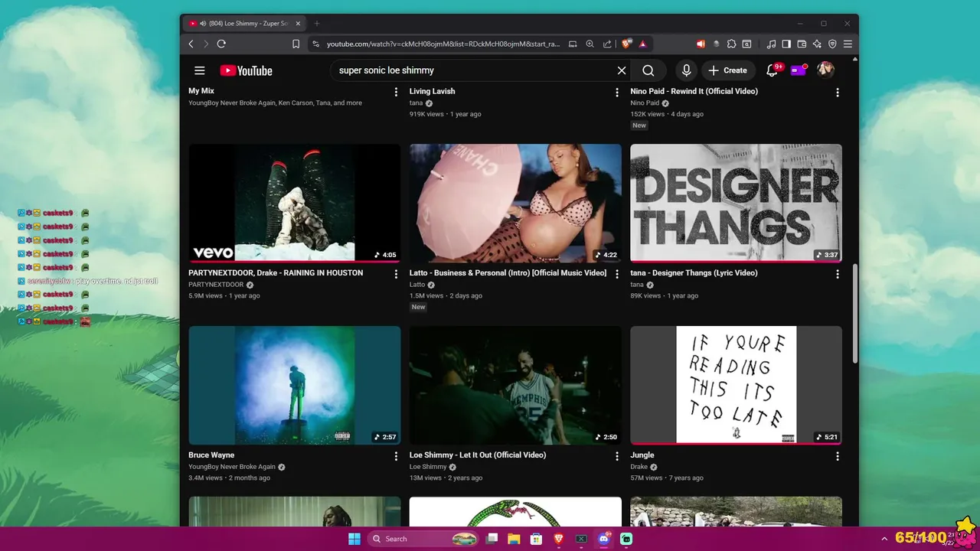Viewport: 980px width, 551px height.
Task: Go back with the browser back arrow
Action: point(191,44)
